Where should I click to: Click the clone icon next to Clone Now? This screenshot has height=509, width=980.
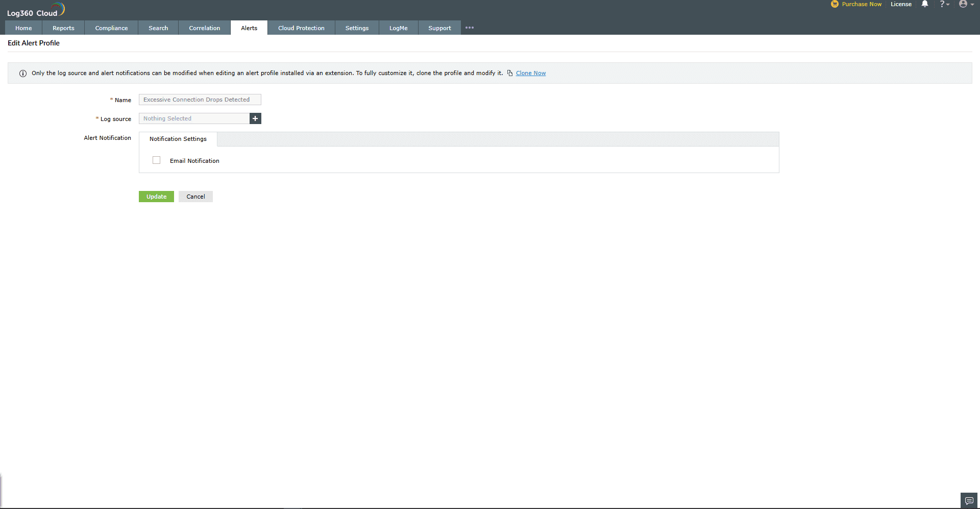point(510,73)
